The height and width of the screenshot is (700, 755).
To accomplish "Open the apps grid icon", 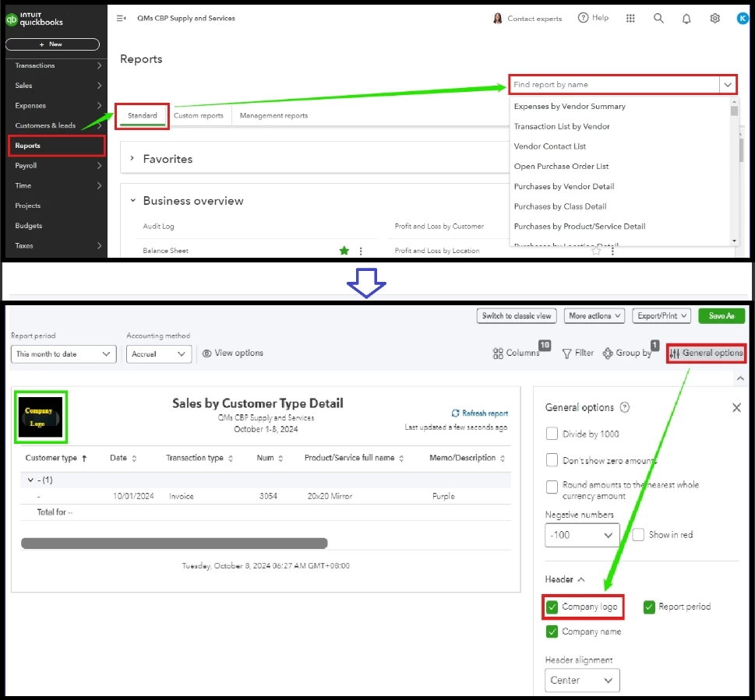I will tap(630, 18).
